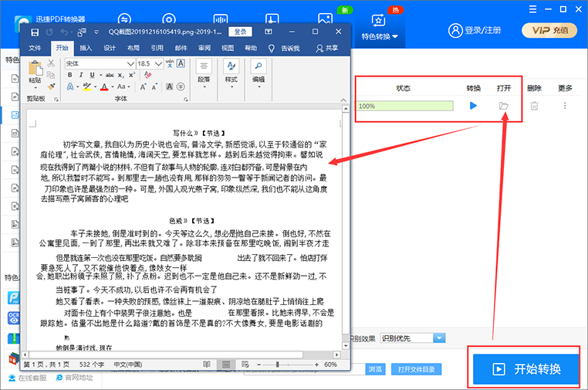This screenshot has width=588, height=390.
Task: Click Word horizontal scrollbar right arrow
Action: (336, 354)
